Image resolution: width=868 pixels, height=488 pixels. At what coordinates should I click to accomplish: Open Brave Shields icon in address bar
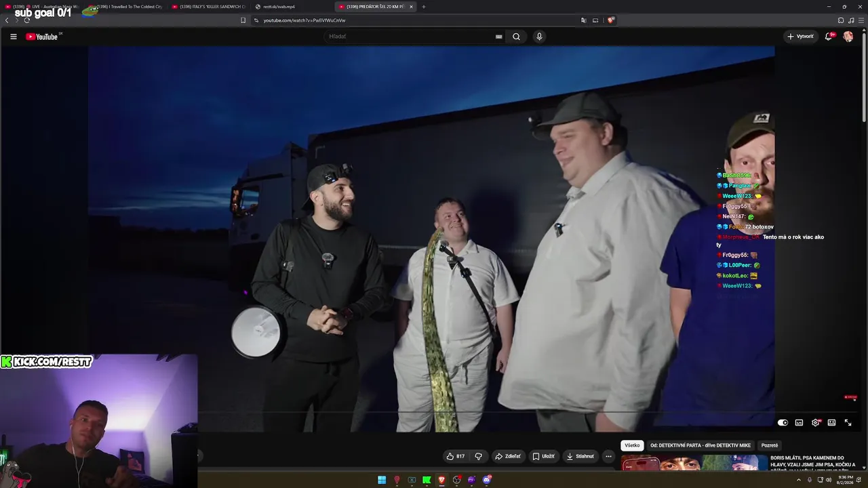pos(610,20)
